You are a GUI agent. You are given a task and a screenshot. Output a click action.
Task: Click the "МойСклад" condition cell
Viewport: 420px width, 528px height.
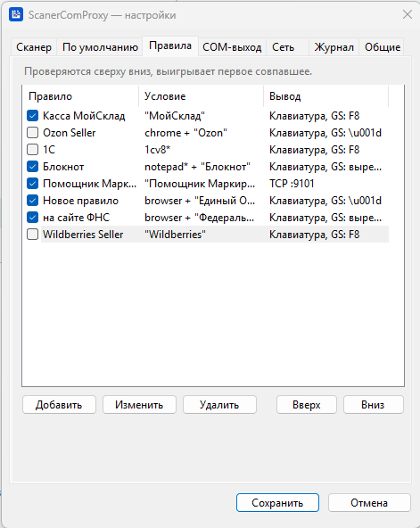pos(175,116)
